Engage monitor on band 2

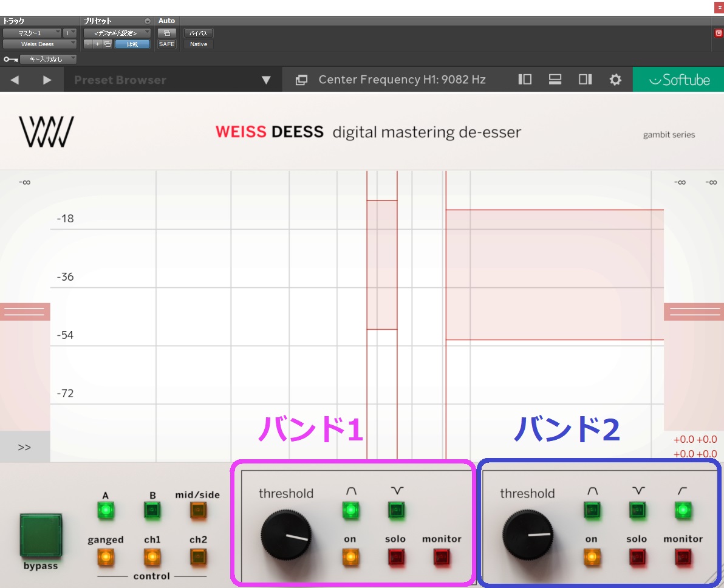tap(681, 555)
